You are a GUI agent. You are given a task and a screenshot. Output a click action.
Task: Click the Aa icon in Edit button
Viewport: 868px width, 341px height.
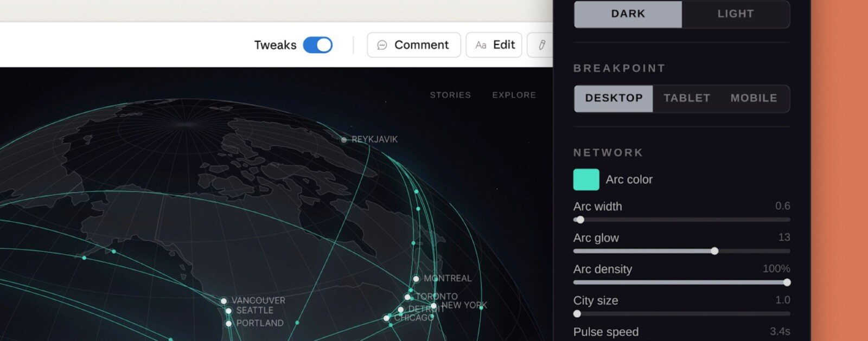(x=481, y=45)
